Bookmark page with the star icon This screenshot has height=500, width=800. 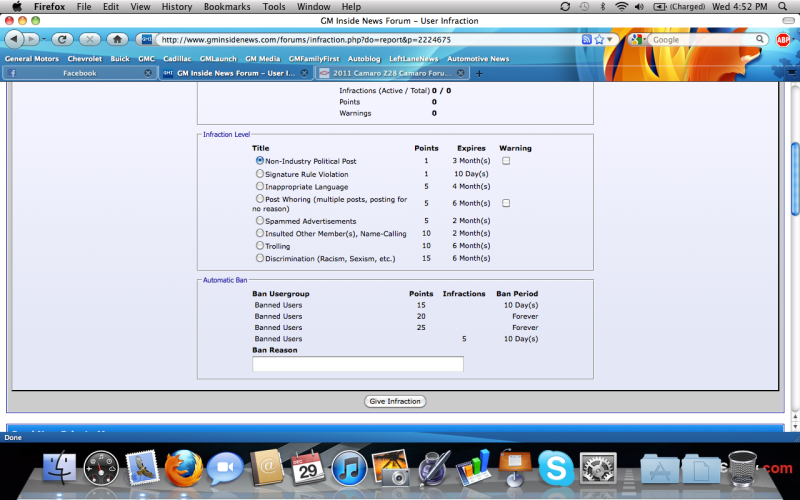[x=598, y=40]
